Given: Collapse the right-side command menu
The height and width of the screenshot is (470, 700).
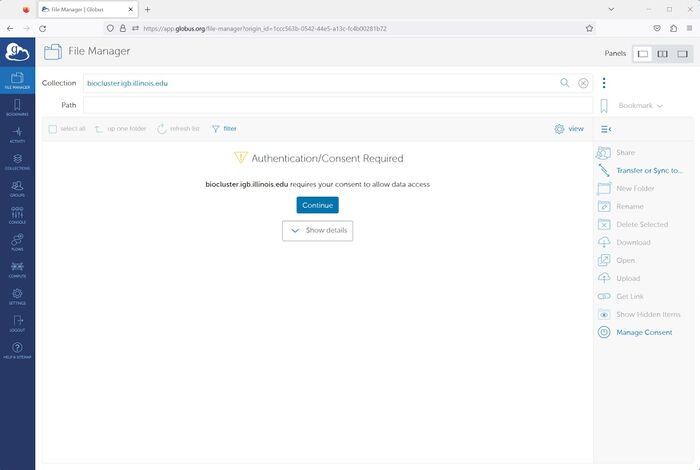Looking at the screenshot, I should pos(604,129).
